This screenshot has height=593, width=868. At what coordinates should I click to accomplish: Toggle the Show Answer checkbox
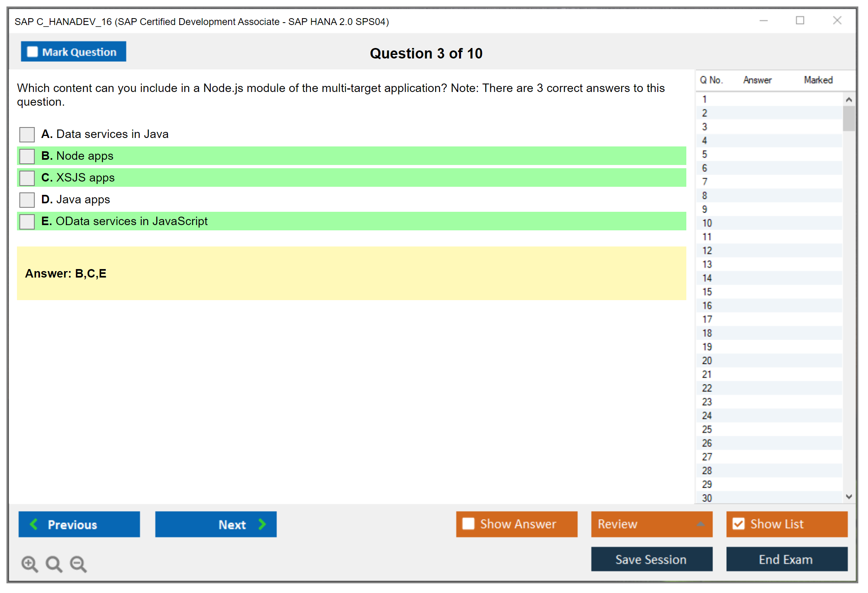click(x=468, y=524)
